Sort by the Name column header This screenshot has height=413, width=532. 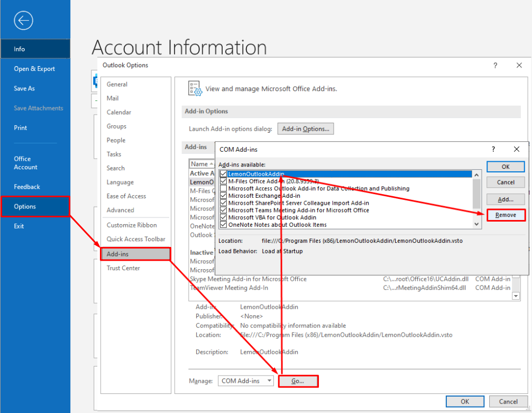(x=201, y=164)
